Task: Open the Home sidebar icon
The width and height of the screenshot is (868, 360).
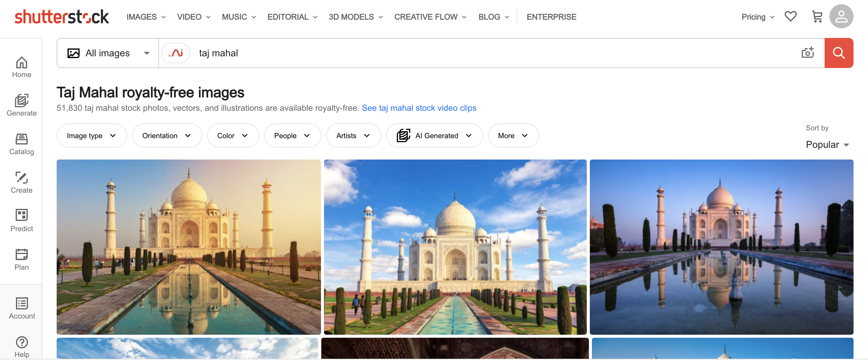Action: coord(22,63)
